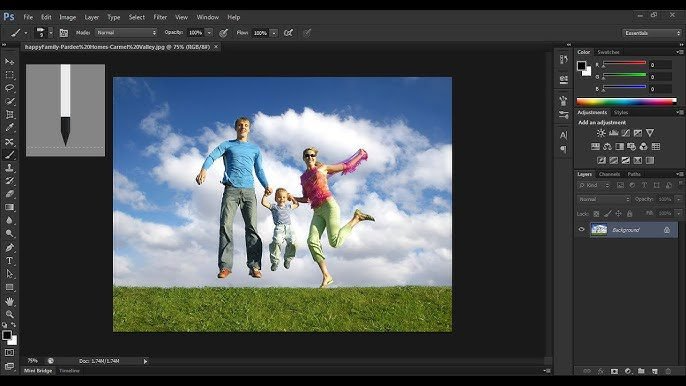Viewport: 686px width, 386px height.
Task: Toggle lock all on layer
Action: click(630, 214)
